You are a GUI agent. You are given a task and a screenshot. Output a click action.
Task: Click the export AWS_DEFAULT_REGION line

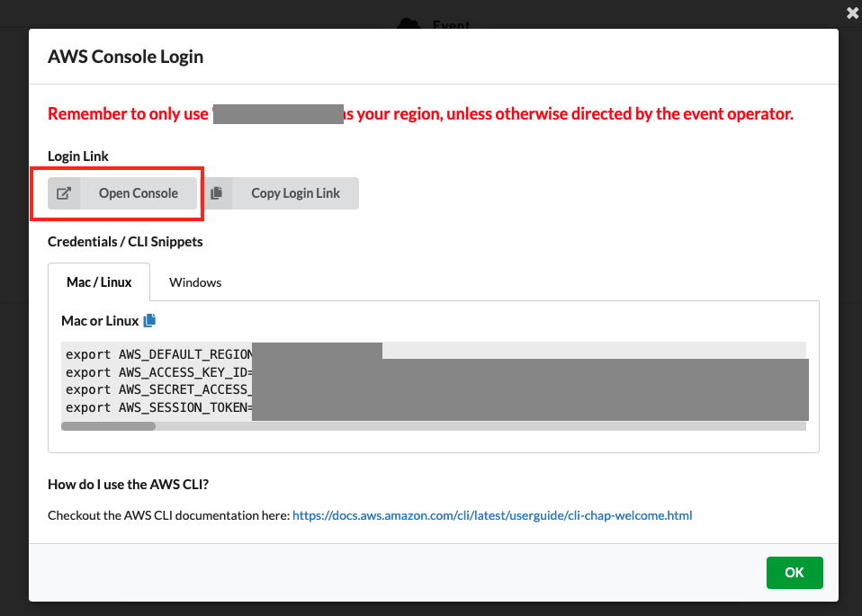tap(159, 354)
